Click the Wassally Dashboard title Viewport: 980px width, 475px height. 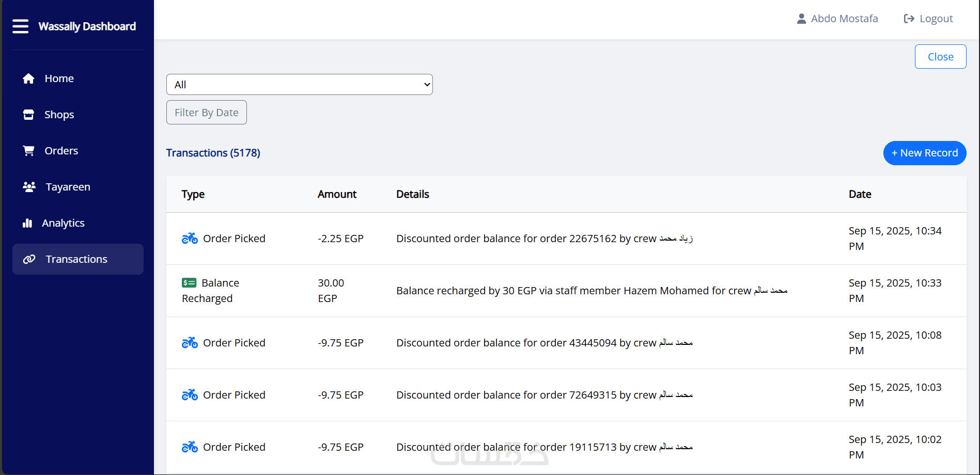click(x=87, y=26)
